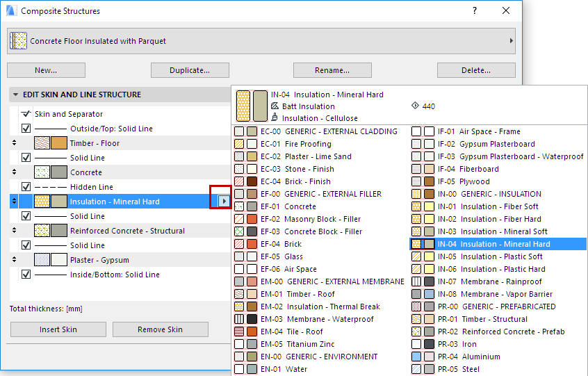This screenshot has height=376, width=588.
Task: Click the EF-03 Concrete Block - Filler icon
Action: coord(239,231)
